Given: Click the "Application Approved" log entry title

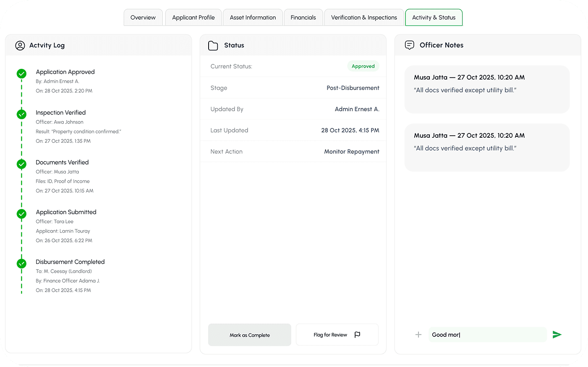Looking at the screenshot, I should 65,72.
